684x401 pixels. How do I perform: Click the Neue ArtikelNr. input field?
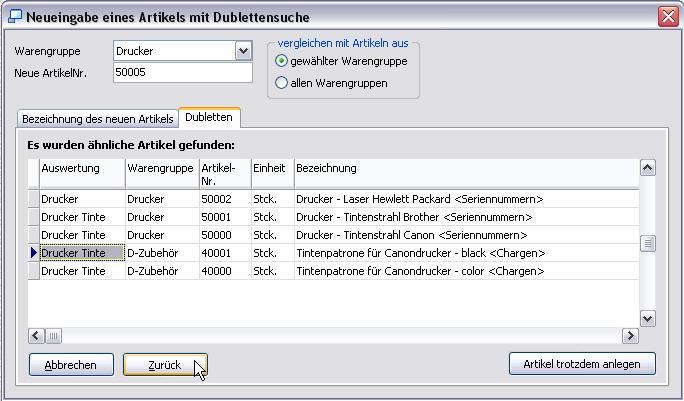point(182,73)
